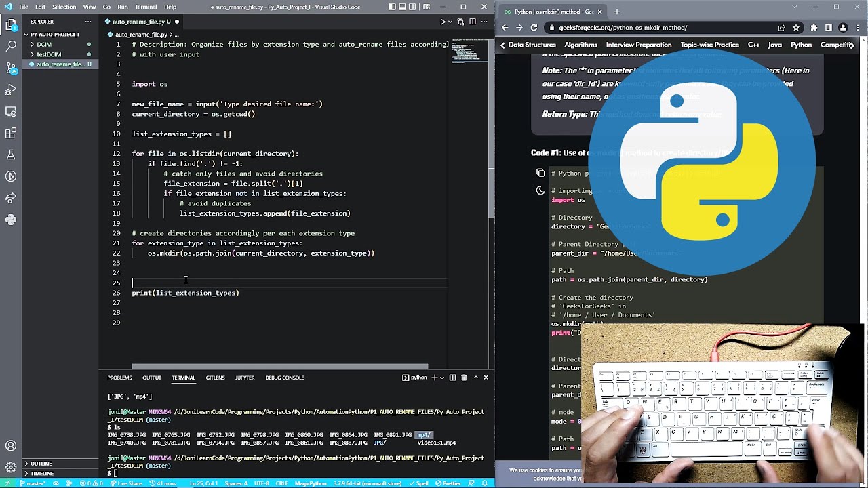Open Run and Debug view
This screenshot has width=868, height=488.
pos(11,90)
